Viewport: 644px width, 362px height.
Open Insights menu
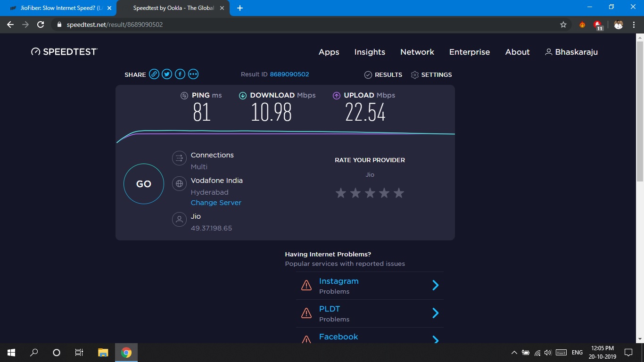tap(370, 52)
